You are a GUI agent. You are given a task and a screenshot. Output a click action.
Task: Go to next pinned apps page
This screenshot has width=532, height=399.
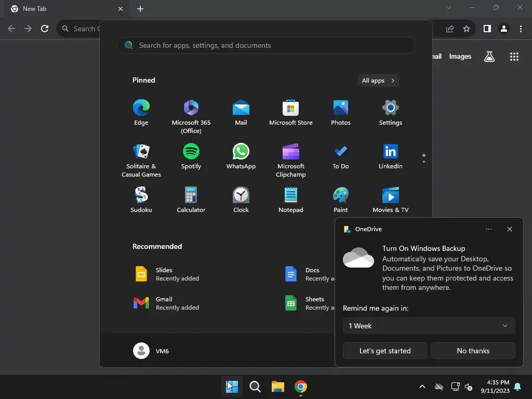coord(424,161)
